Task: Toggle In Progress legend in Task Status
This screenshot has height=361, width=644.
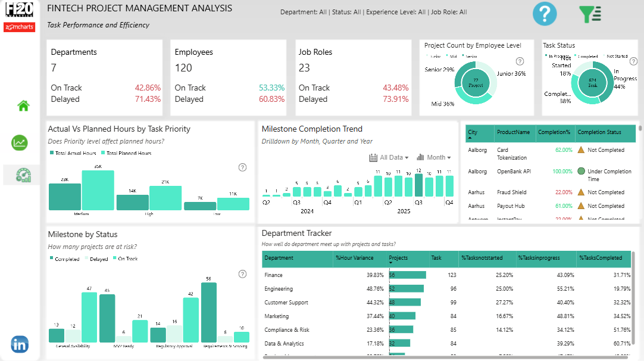Action: (558, 56)
